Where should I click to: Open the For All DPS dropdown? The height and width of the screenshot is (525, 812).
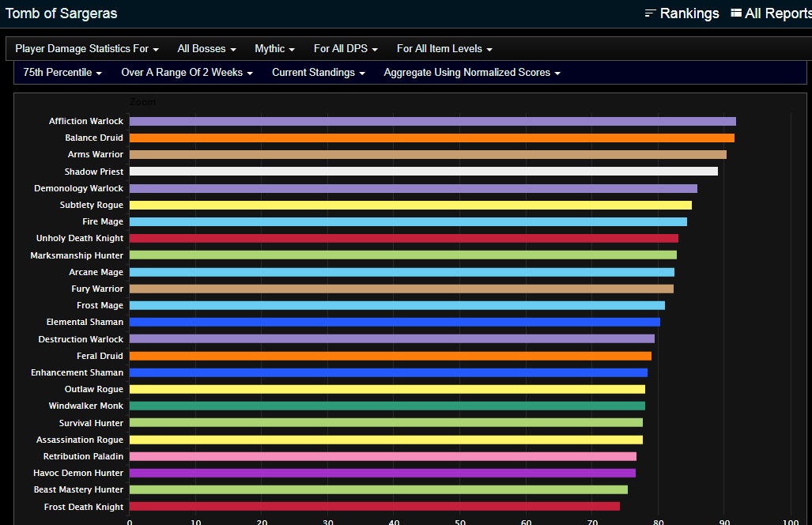point(346,48)
